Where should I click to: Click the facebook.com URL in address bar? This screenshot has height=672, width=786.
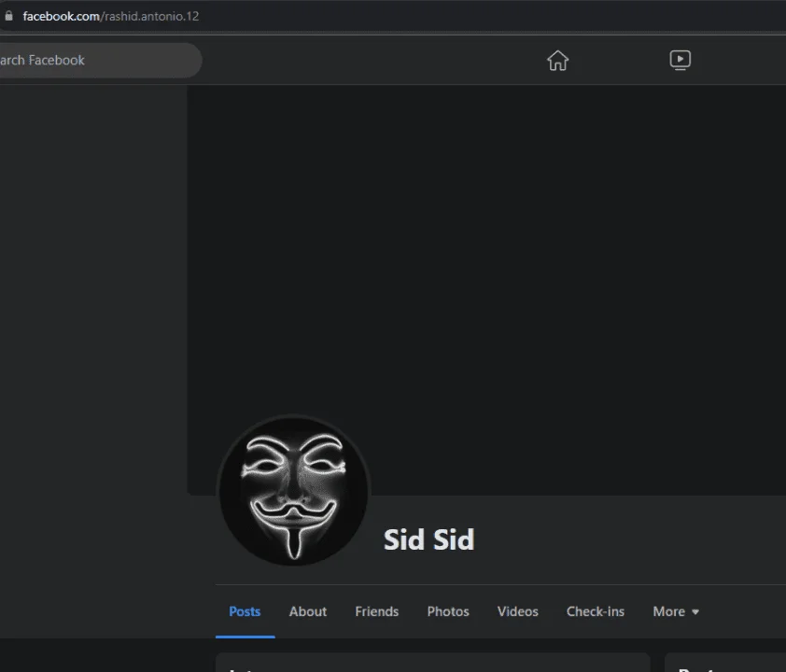point(111,16)
